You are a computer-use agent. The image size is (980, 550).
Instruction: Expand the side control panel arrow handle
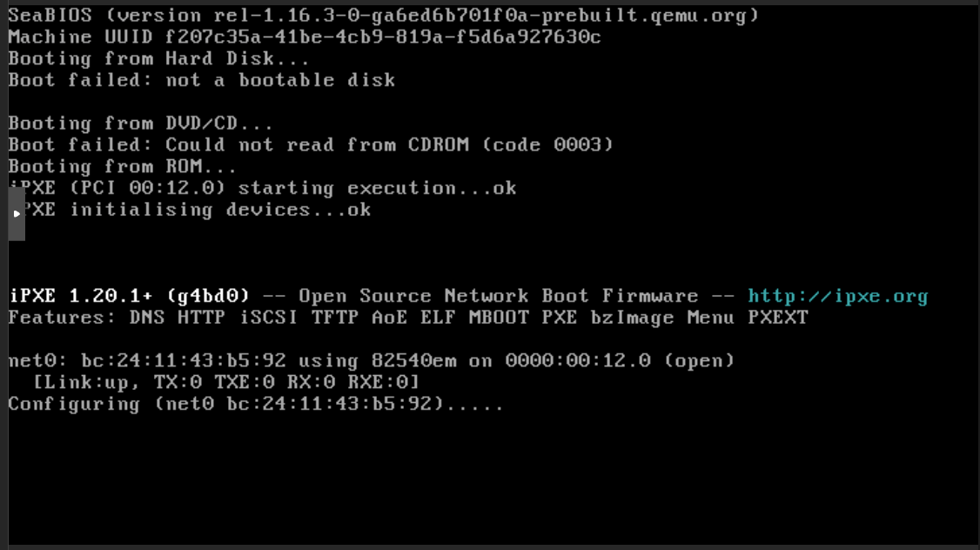tap(16, 214)
